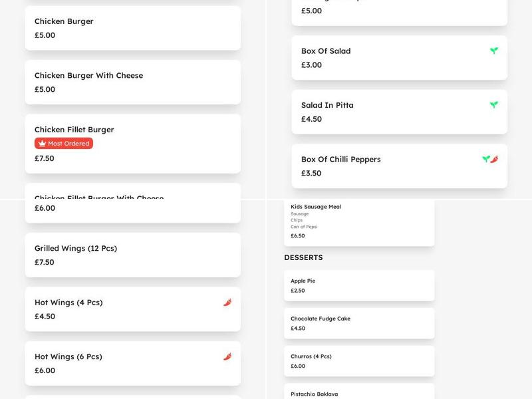Screen dimensions: 532x399
Task: Choose Grilled Wings (12 Pcs)
Action: coord(132,255)
